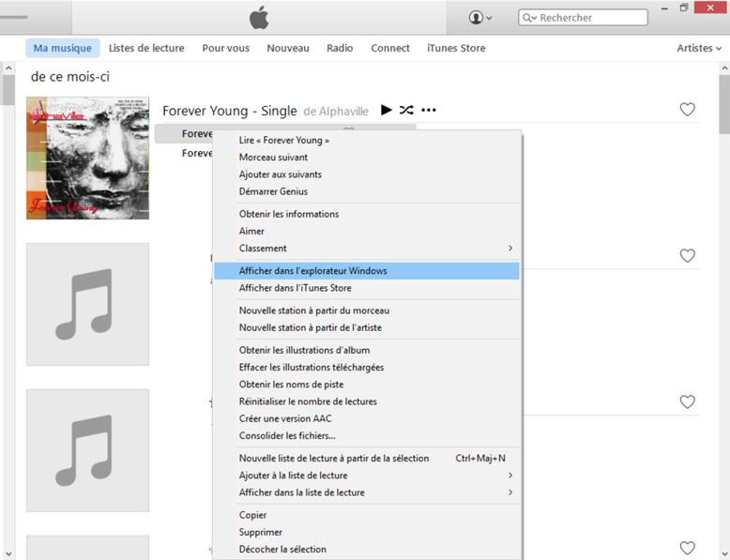Go to the Radio tab
Screen dimensions: 730x560
pos(340,48)
